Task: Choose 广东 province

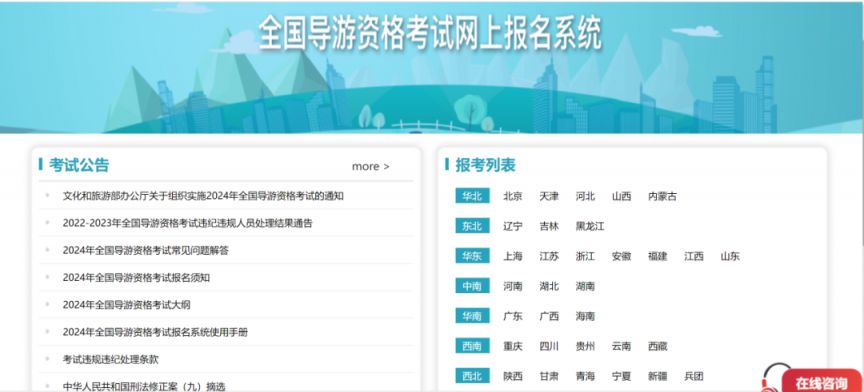Action: [512, 316]
